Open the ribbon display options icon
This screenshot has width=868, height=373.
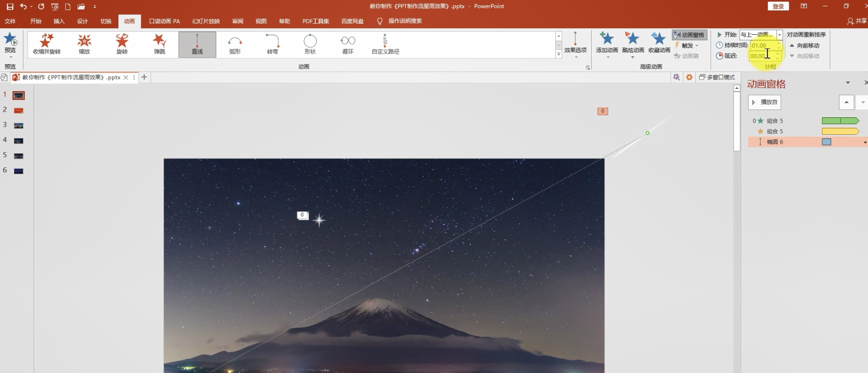click(x=804, y=6)
